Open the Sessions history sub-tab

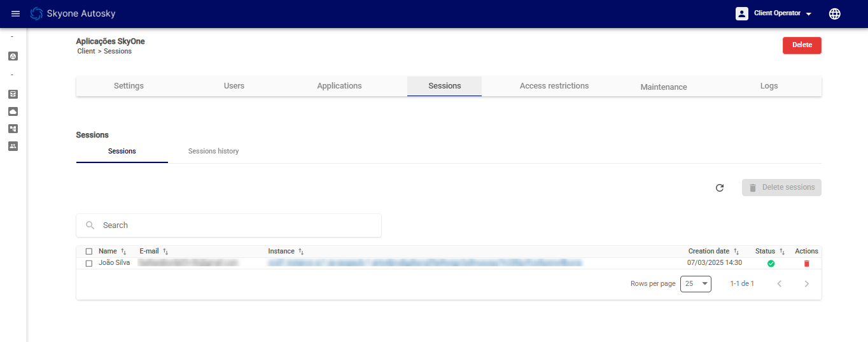(x=213, y=152)
